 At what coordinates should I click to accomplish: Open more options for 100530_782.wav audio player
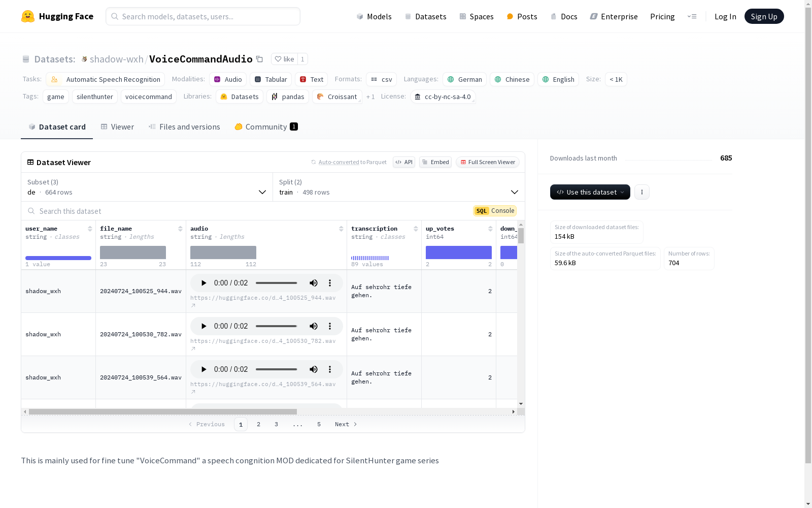click(330, 326)
